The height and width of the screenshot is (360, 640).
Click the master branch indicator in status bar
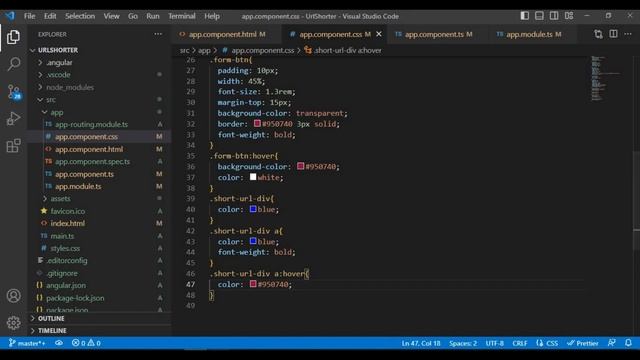click(x=27, y=343)
